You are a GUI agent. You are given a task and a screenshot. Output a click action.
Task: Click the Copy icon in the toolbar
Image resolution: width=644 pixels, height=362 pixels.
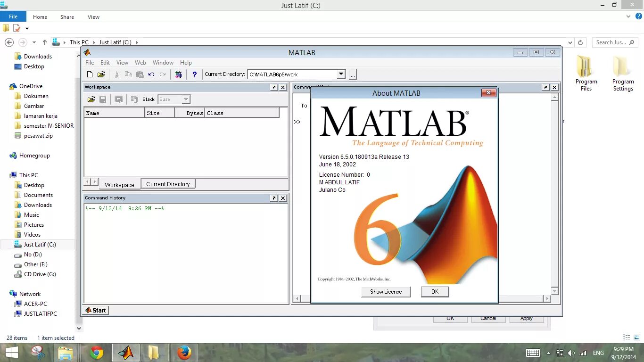[128, 74]
